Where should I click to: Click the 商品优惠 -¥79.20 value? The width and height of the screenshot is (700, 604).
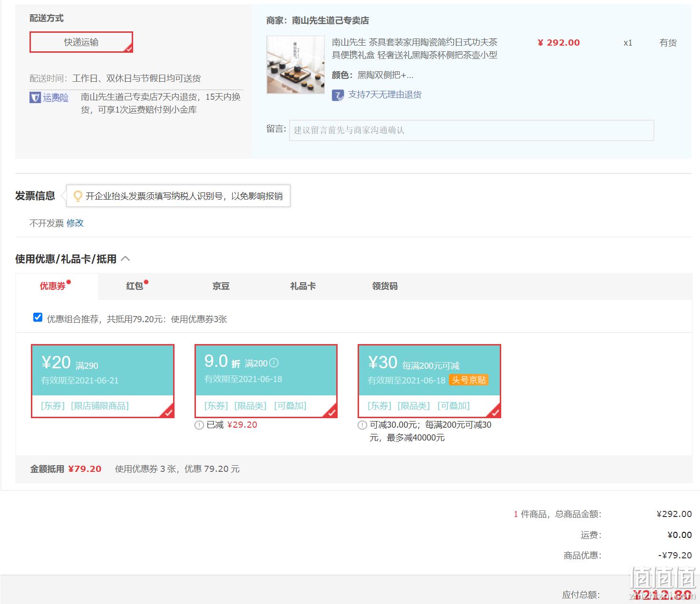(675, 555)
